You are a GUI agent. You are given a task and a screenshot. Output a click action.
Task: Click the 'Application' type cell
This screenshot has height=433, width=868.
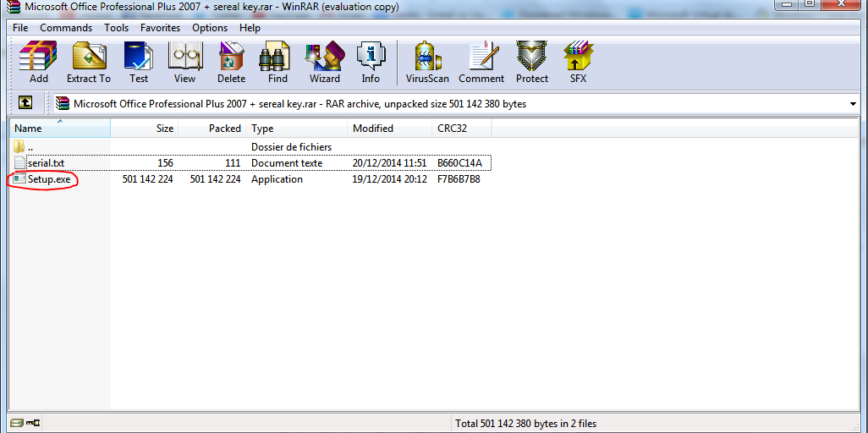click(x=277, y=179)
